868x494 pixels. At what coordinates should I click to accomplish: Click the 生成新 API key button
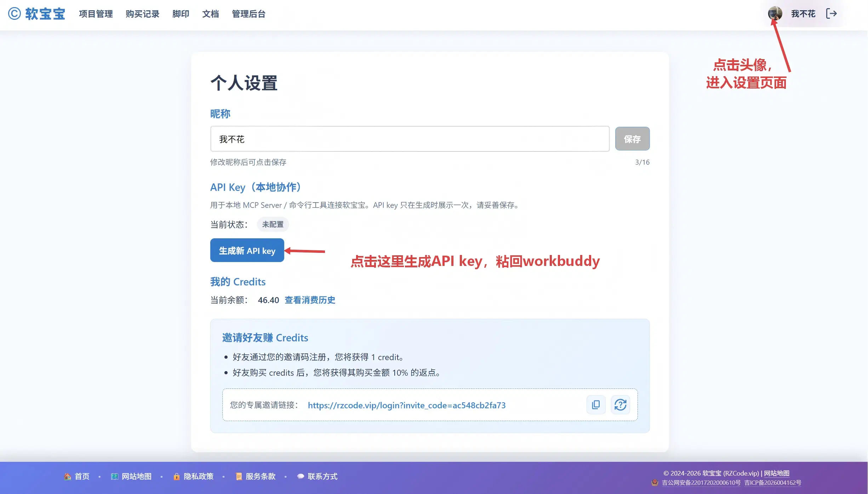click(247, 250)
